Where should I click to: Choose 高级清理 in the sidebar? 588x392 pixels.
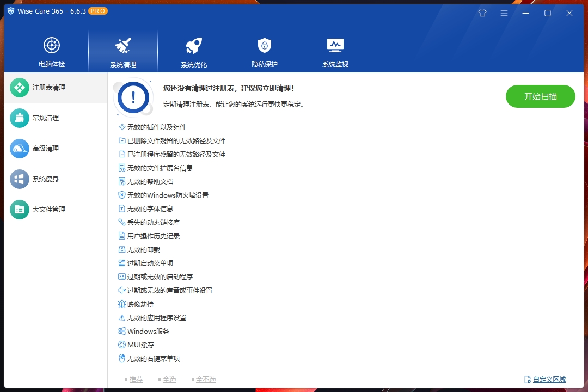point(56,149)
